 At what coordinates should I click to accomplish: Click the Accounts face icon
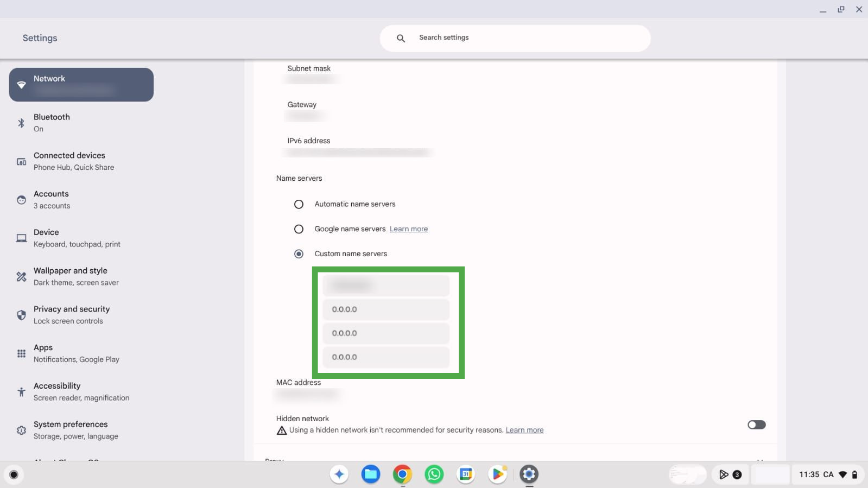coord(21,200)
